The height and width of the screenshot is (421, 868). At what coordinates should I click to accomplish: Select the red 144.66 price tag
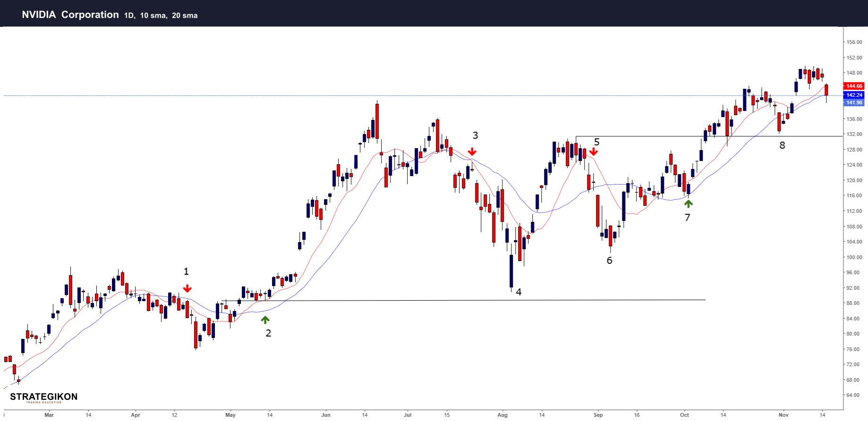coord(854,86)
